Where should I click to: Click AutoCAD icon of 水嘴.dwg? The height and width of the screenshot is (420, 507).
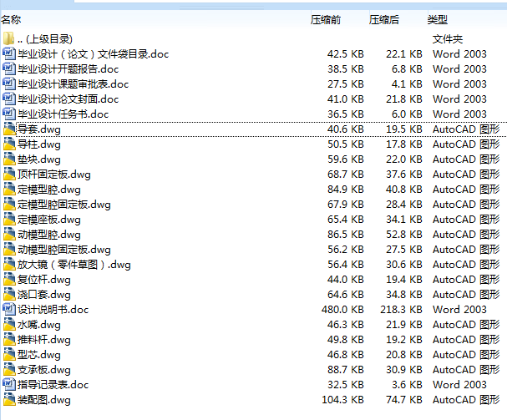coord(9,324)
